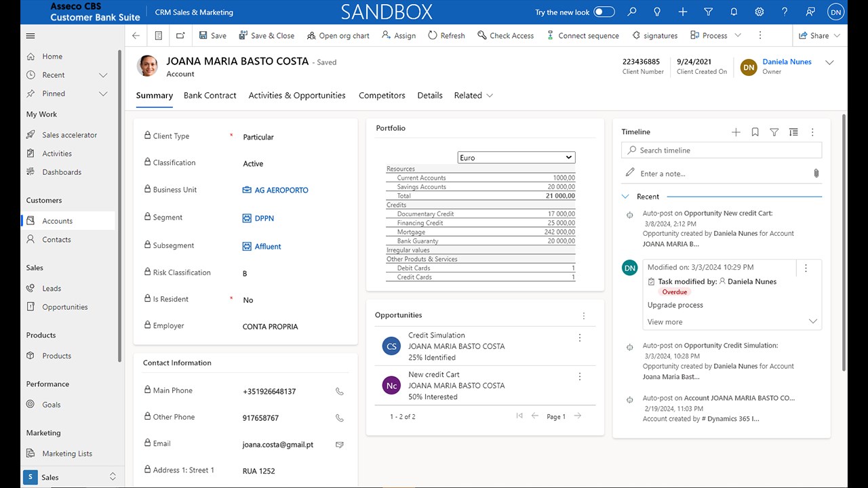868x488 pixels.
Task: Click the lightbulb assistant icon
Action: click(657, 12)
